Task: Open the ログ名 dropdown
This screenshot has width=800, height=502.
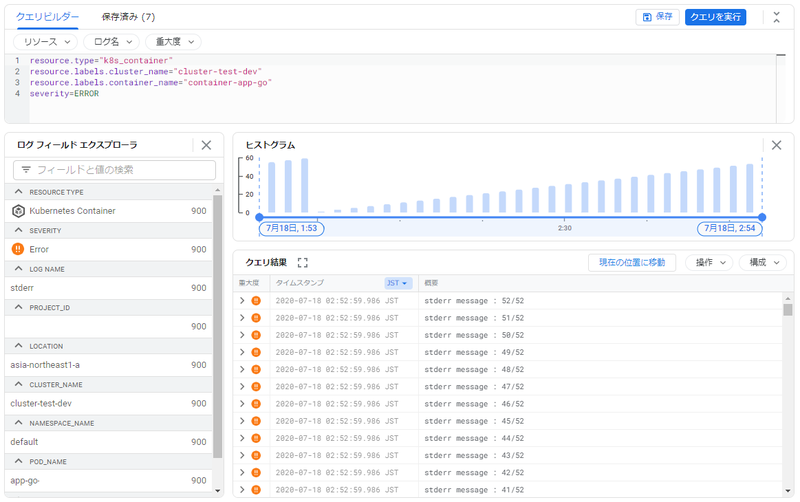Action: 111,42
